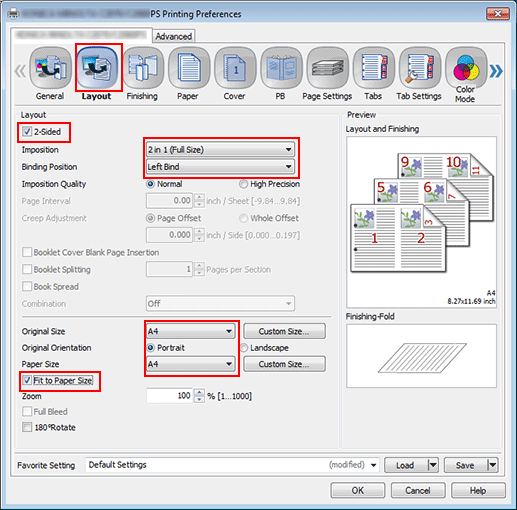Viewport: 517px width, 510px height.
Task: Open the General settings icon
Action: tap(50, 68)
